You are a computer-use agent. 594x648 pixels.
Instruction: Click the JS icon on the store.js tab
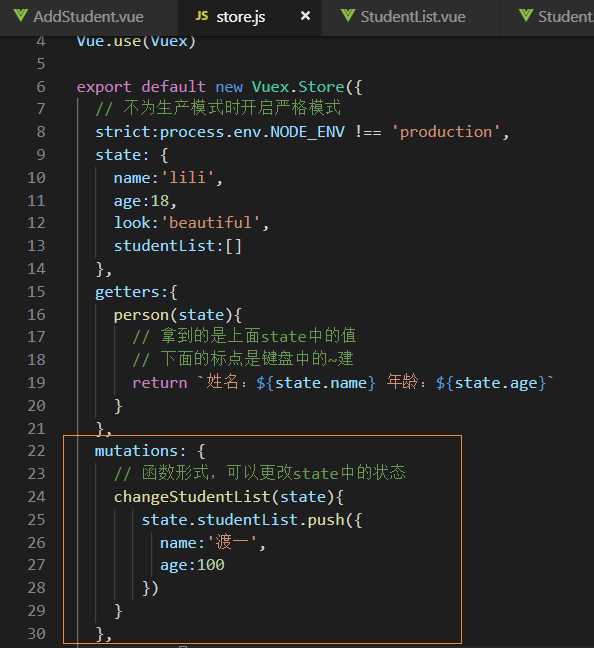pos(202,16)
